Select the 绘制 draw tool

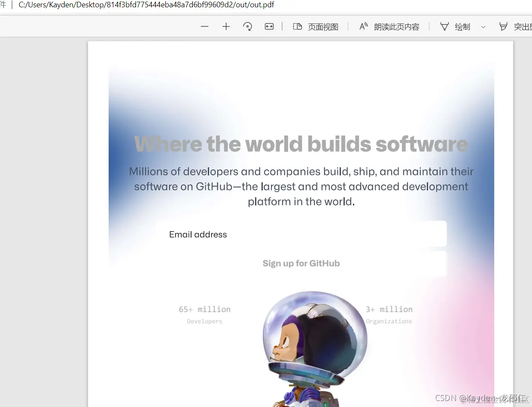456,27
